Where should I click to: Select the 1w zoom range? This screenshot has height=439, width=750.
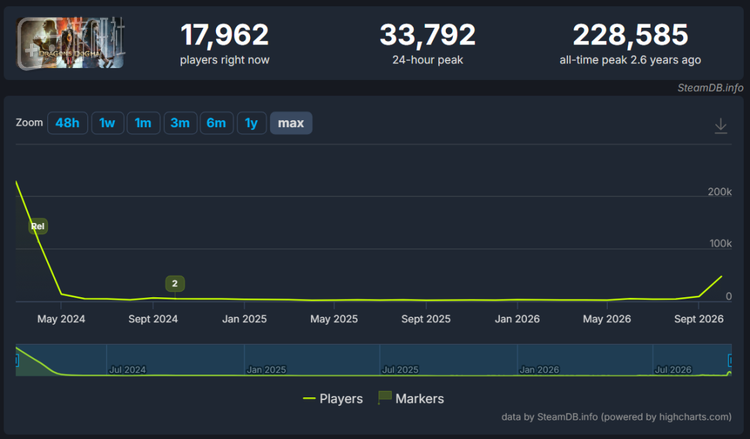(x=107, y=123)
